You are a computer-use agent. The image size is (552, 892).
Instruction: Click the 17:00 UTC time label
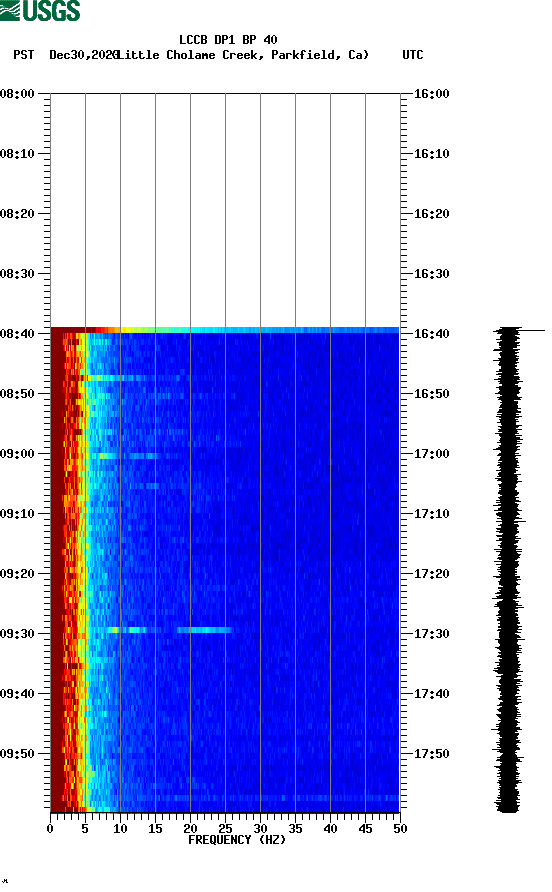click(431, 453)
